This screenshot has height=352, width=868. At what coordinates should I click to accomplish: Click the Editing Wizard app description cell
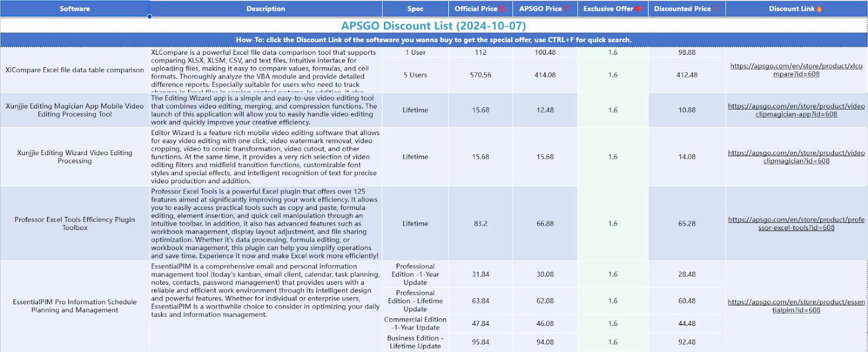(266, 110)
